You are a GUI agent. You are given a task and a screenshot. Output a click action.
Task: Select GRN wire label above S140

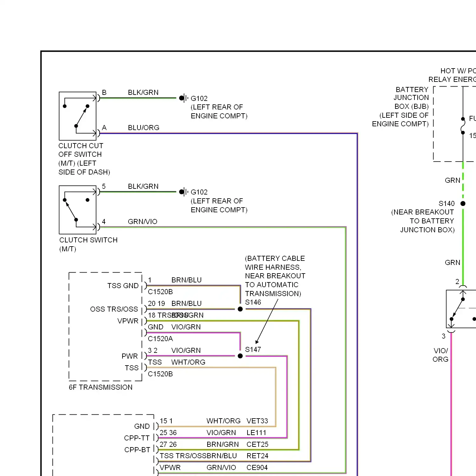pos(453,180)
